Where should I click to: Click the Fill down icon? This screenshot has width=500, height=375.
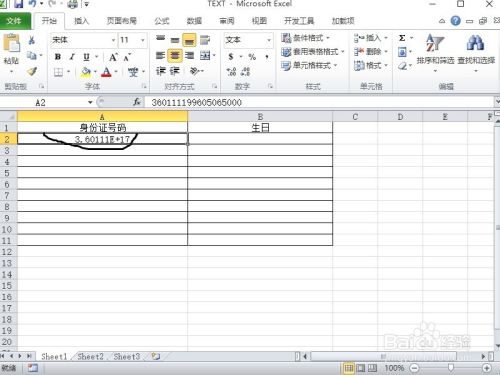point(402,52)
